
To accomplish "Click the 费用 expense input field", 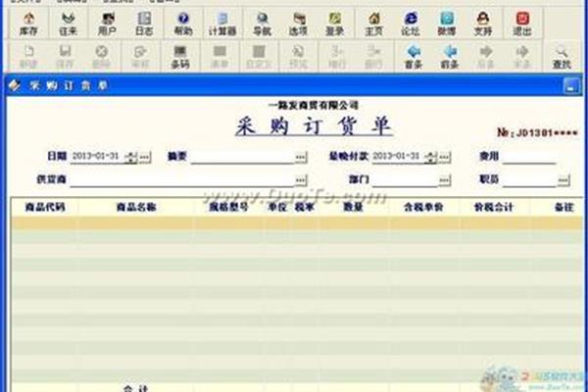I will (529, 158).
